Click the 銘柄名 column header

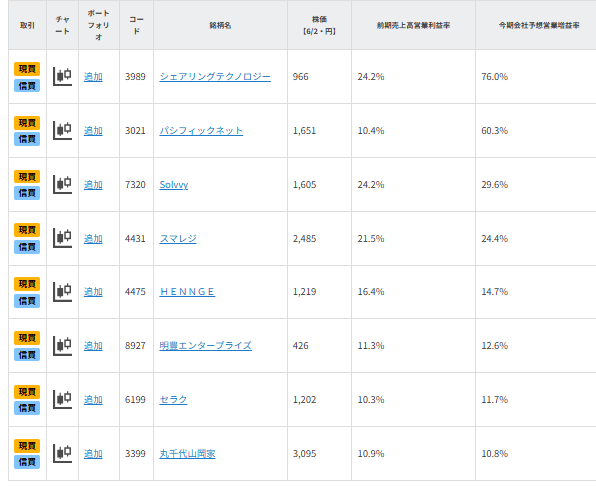[x=220, y=25]
